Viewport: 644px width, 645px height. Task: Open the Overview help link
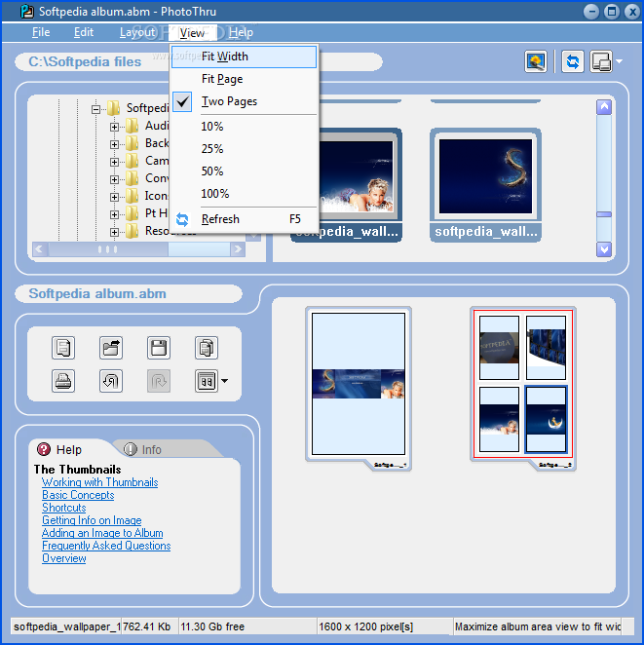click(64, 558)
